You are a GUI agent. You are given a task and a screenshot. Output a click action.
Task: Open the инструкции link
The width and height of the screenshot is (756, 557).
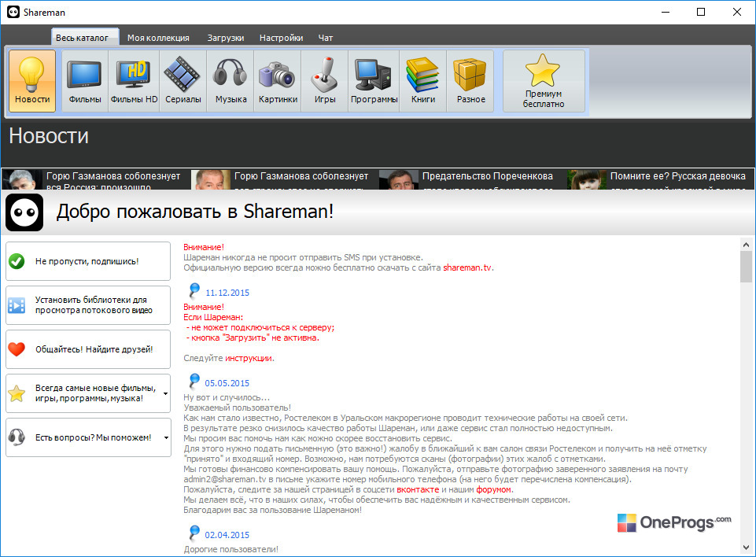tap(249, 358)
